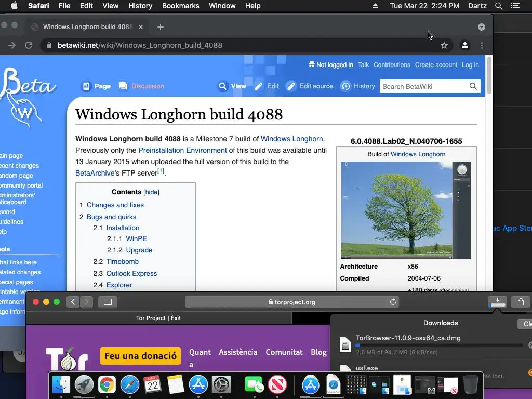
Task: Click the torproject.org address field
Action: (292, 302)
